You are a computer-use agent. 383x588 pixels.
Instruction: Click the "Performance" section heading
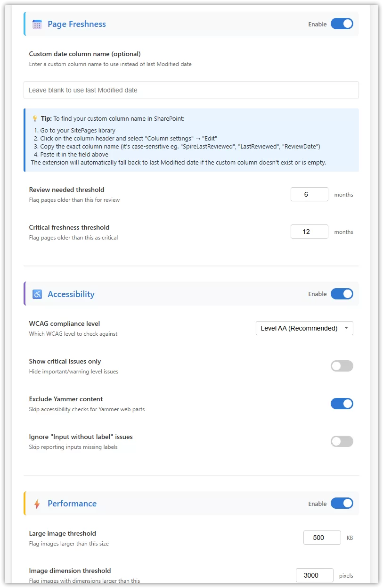tap(72, 503)
